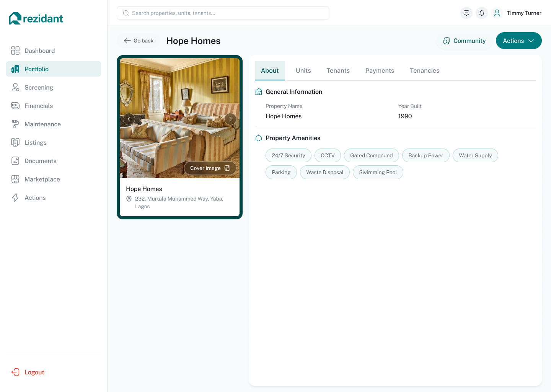Select the Water Supply chip
This screenshot has height=392, width=551.
click(x=475, y=155)
